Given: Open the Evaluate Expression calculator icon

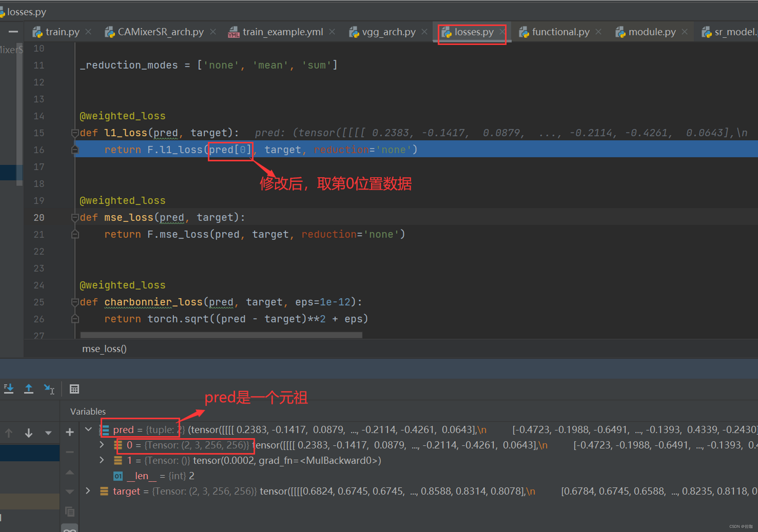Looking at the screenshot, I should 74,389.
